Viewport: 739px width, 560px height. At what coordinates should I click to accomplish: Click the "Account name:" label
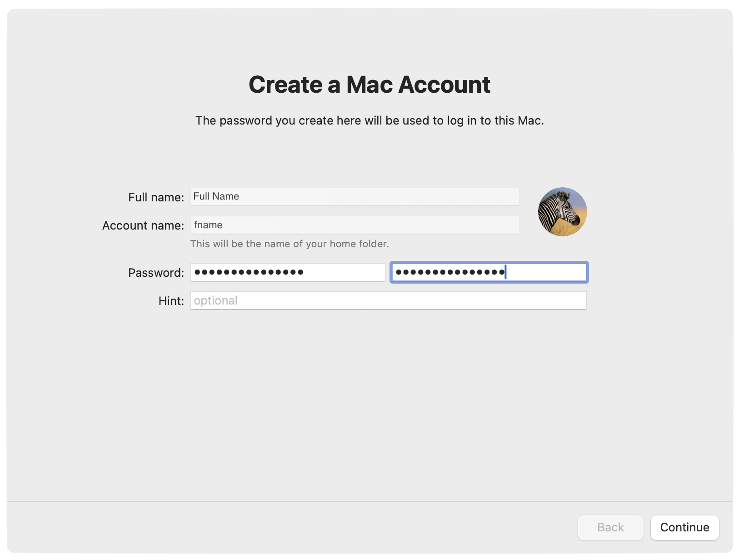pyautogui.click(x=143, y=225)
